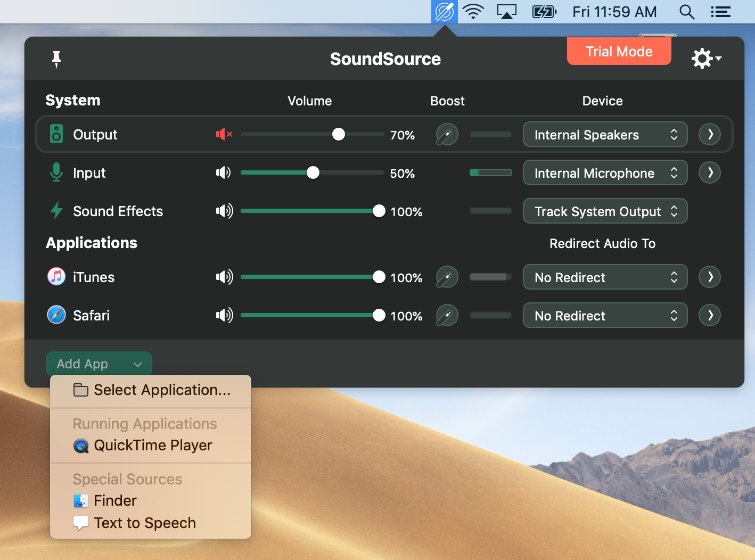Click the Redirect Audio To label
This screenshot has width=755, height=560.
coord(603,244)
